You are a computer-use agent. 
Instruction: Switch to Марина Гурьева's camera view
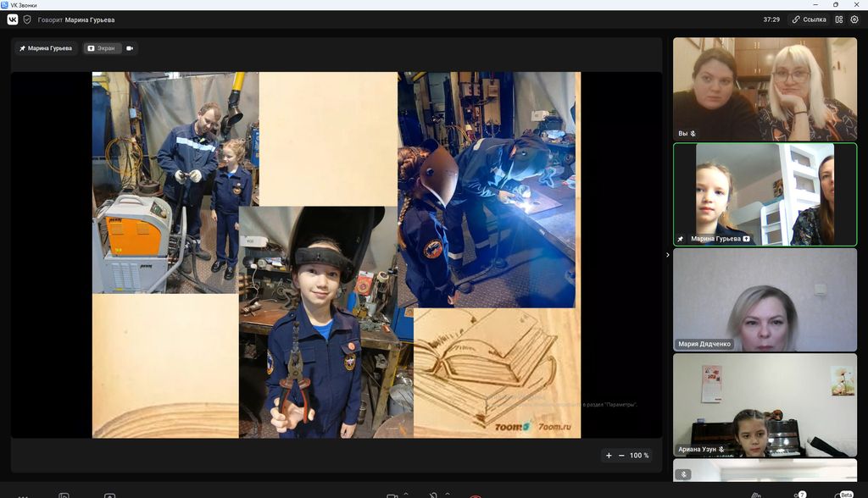pos(130,48)
